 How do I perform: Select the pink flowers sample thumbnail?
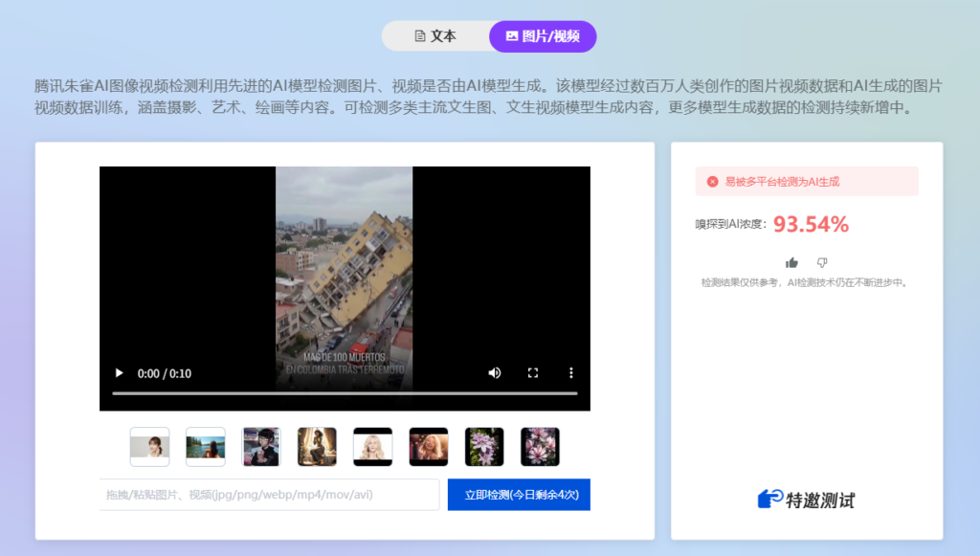point(540,447)
